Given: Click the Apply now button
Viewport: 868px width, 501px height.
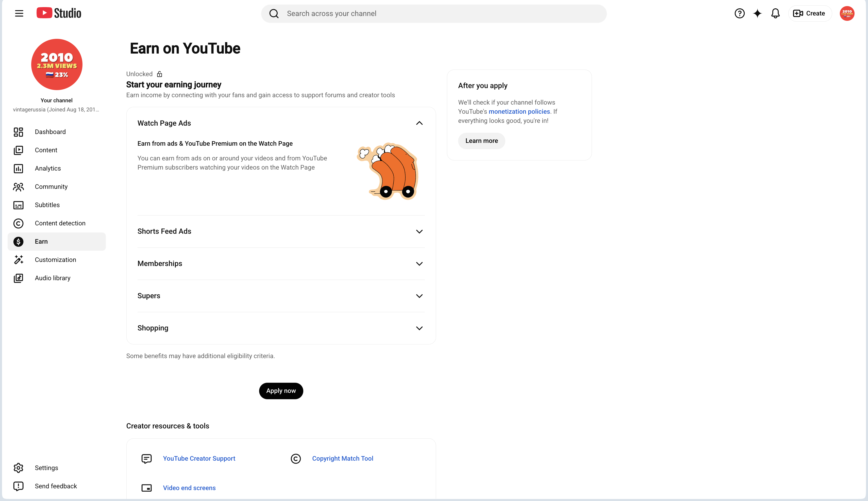Looking at the screenshot, I should 281,391.
